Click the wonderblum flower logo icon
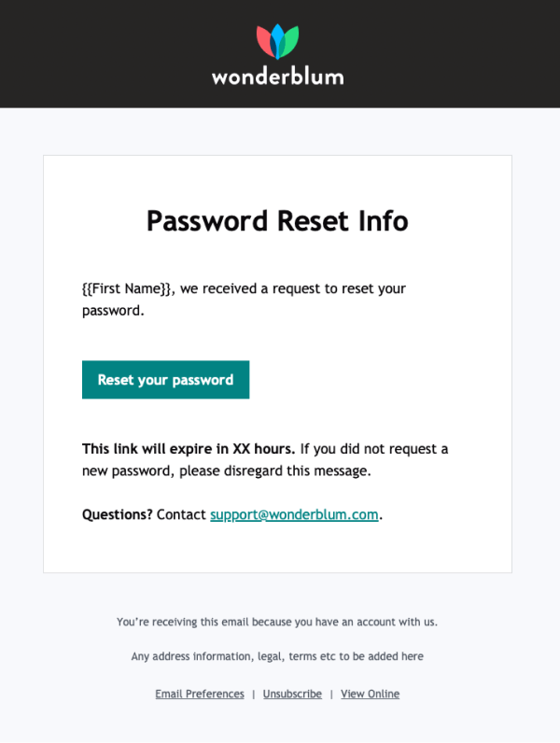The width and height of the screenshot is (560, 743). (x=277, y=42)
